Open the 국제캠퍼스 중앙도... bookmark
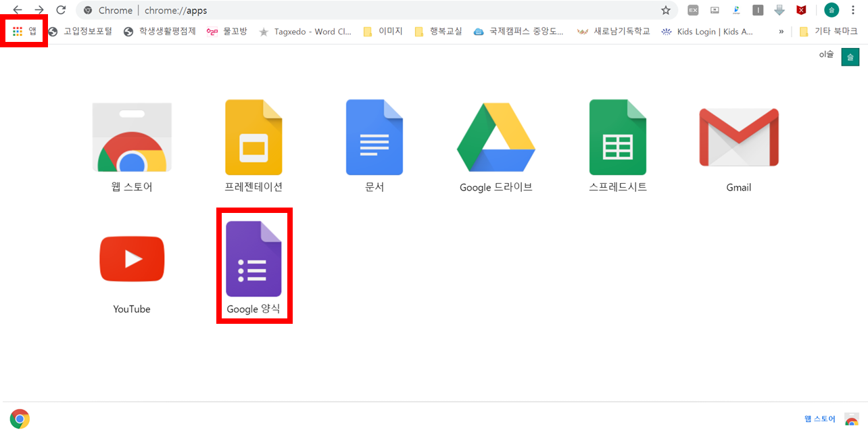Viewport: 868px width, 434px height. click(x=519, y=31)
